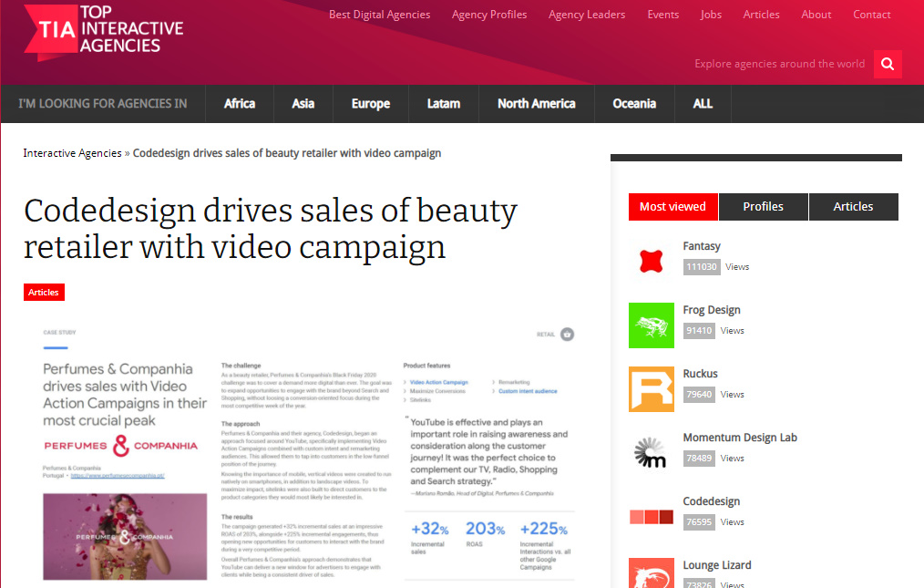Screen dimensions: 924x588
Task: Go to the Jobs page
Action: click(711, 15)
